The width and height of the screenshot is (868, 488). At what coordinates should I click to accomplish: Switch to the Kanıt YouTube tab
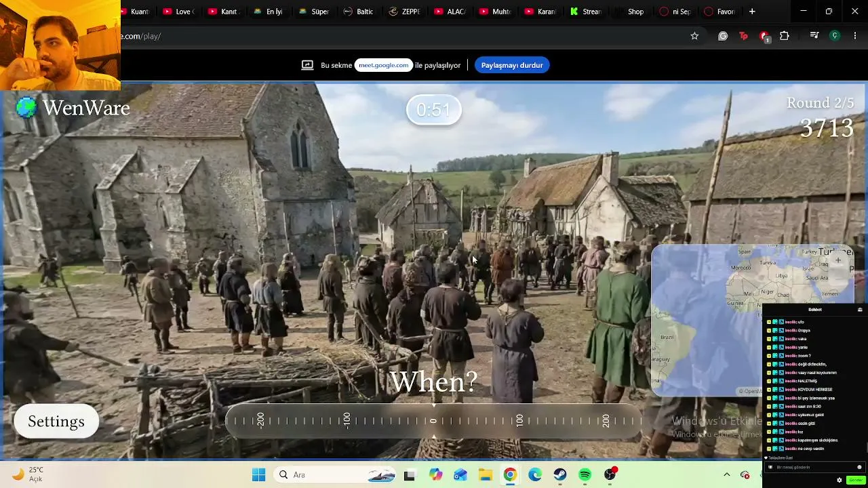point(224,12)
